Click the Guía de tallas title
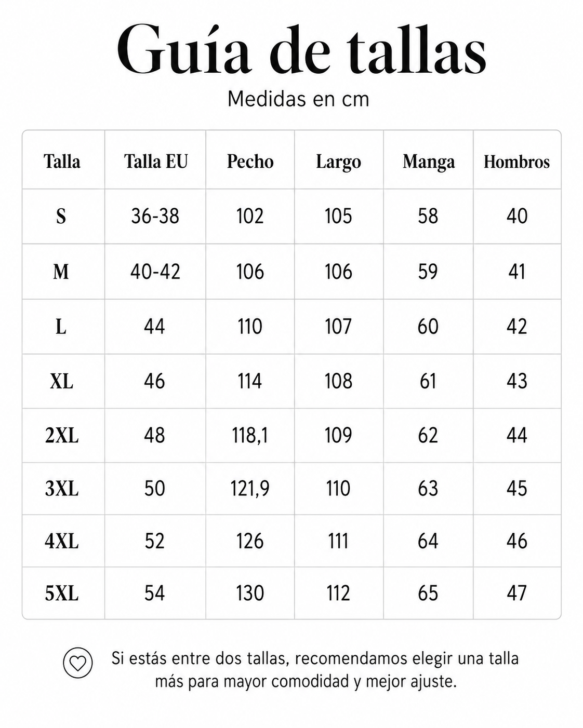Image resolution: width=583 pixels, height=728 pixels. (x=301, y=50)
